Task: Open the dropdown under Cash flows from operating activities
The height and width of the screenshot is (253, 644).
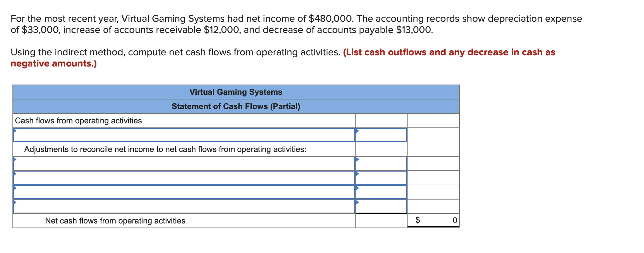Action: [x=184, y=135]
